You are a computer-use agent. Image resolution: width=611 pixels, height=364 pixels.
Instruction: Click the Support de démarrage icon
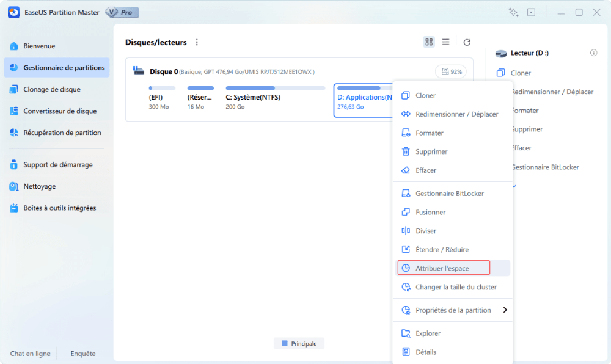(14, 165)
